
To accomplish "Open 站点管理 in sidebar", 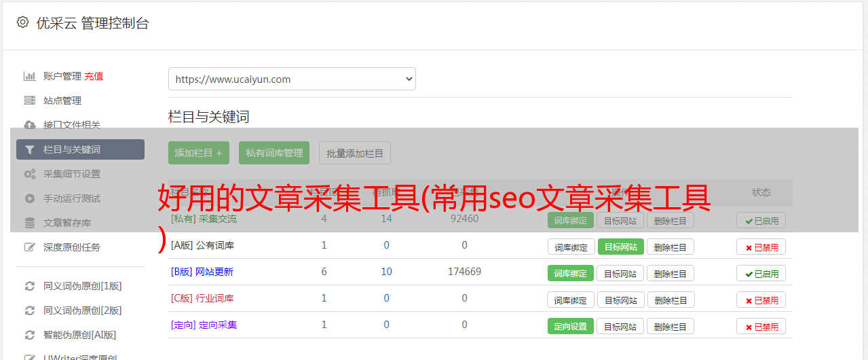I will 62,101.
